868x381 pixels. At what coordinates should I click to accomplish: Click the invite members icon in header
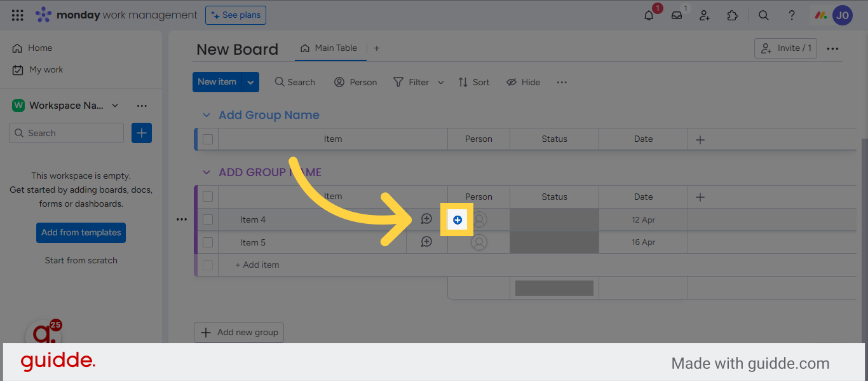[705, 15]
